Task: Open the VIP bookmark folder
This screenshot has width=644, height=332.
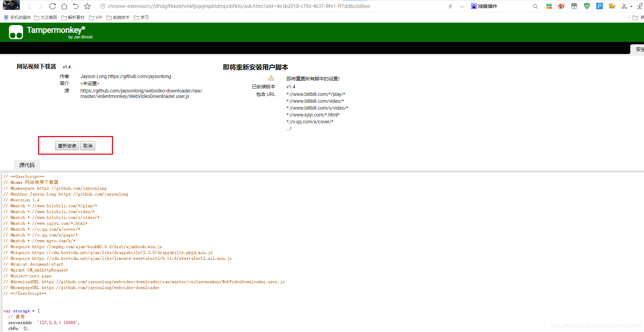Action: coord(95,18)
